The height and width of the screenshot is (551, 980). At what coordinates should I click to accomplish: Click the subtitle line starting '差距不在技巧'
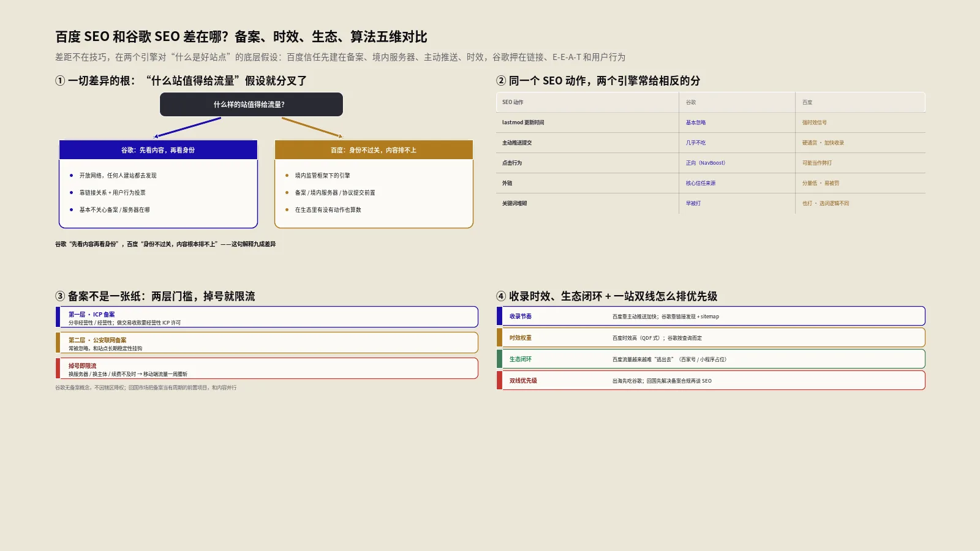click(340, 57)
